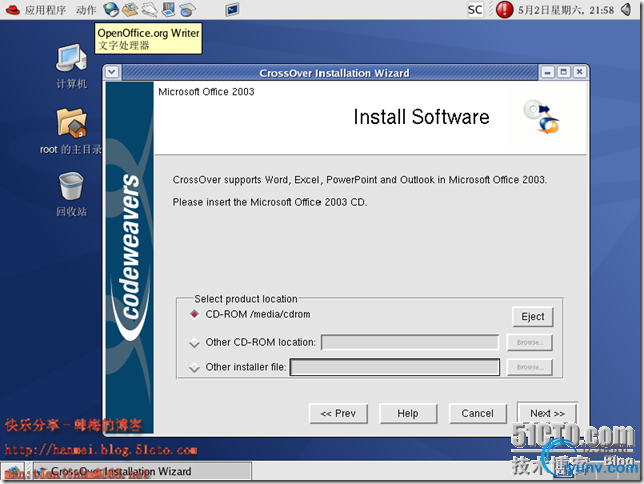
Task: Launch the email client panel icon
Action: pyautogui.click(x=130, y=9)
